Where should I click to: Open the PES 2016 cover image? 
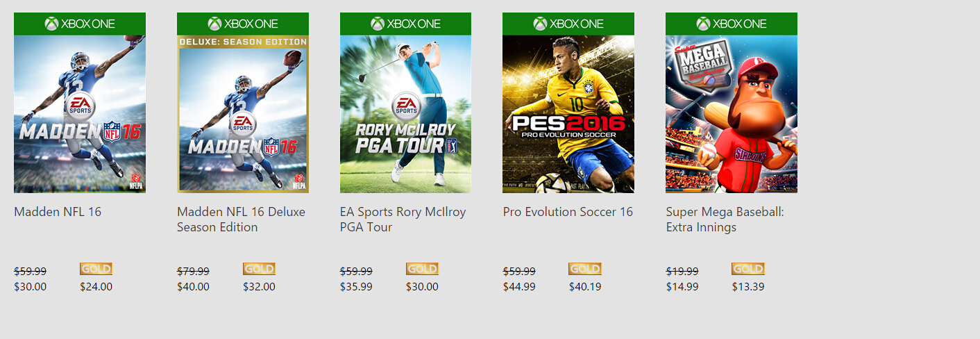tap(568, 114)
